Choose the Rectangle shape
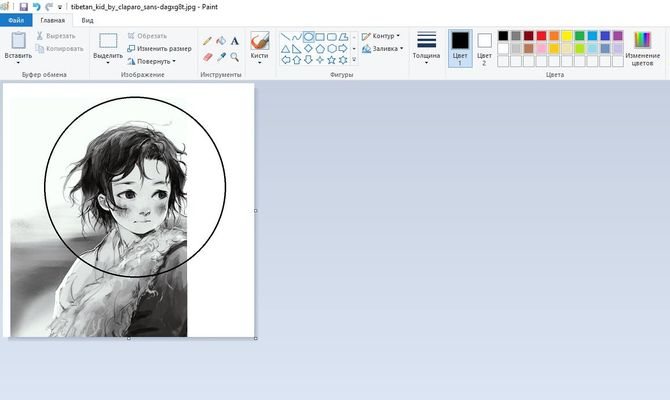Viewport: 670px width, 400px height. pyautogui.click(x=320, y=37)
